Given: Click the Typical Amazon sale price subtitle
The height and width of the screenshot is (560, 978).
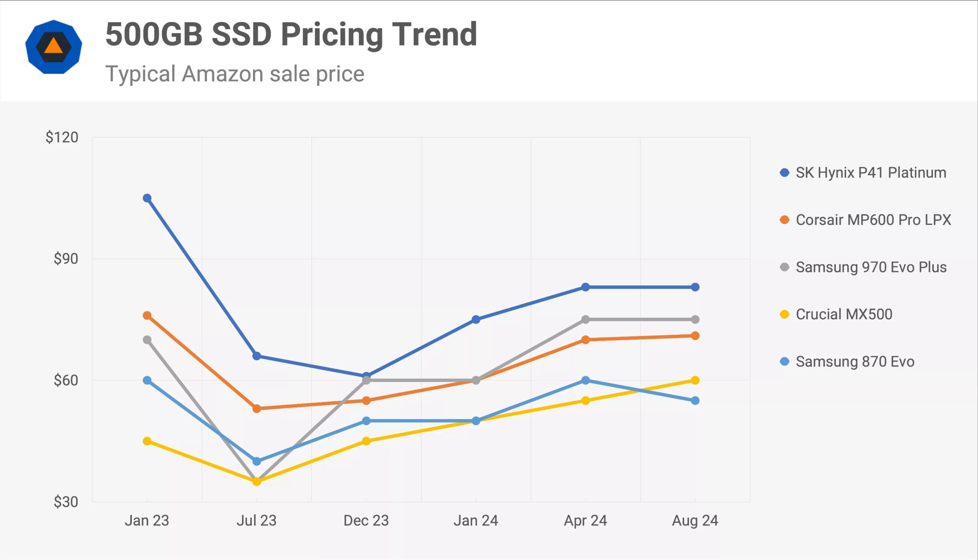Looking at the screenshot, I should [x=235, y=74].
